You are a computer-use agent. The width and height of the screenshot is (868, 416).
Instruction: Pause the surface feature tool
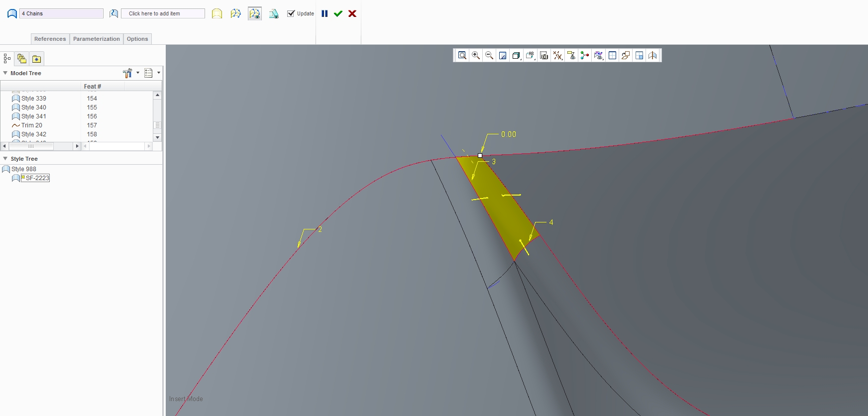(325, 13)
